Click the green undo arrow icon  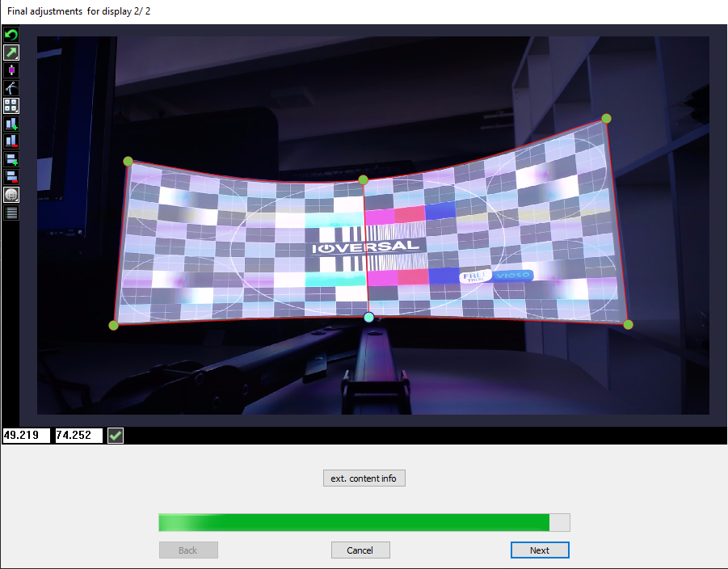point(11,35)
